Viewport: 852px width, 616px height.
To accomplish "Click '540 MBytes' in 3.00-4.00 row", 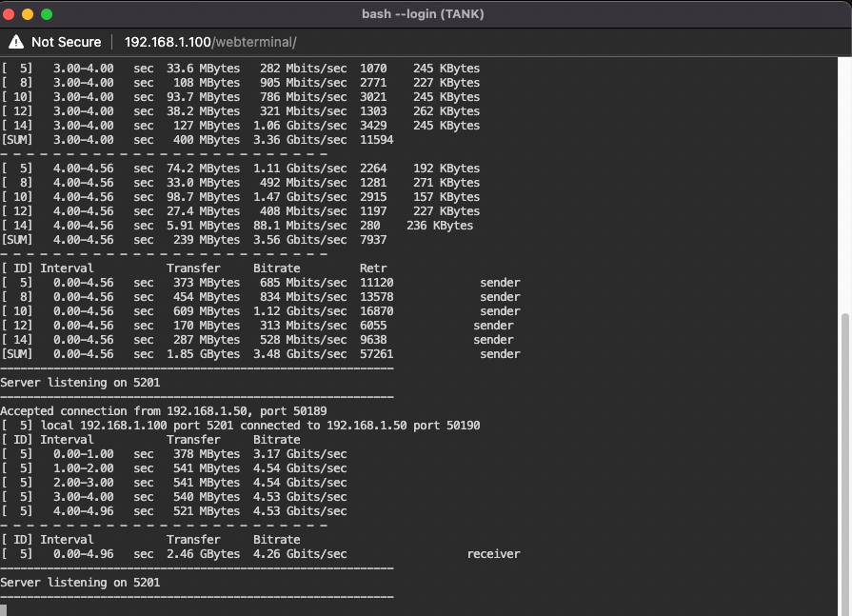I will [x=207, y=497].
